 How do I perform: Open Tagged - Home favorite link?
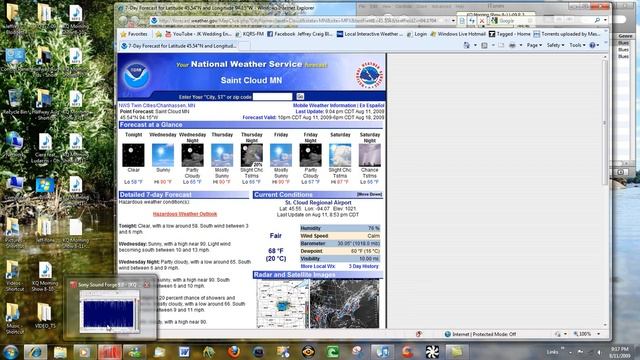tap(510, 34)
